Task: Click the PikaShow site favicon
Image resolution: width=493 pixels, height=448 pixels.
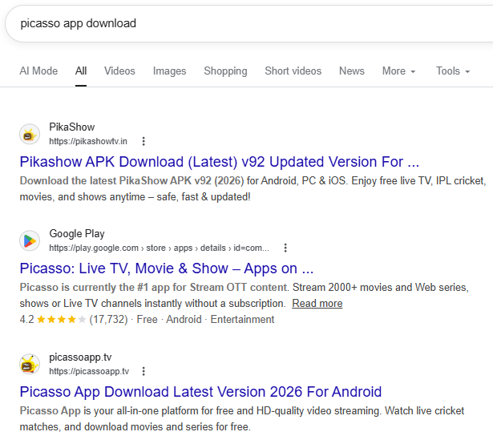Action: [x=30, y=134]
